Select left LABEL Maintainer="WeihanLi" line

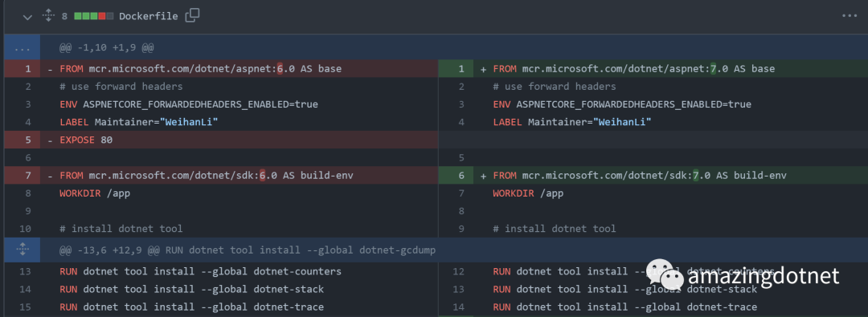(139, 122)
